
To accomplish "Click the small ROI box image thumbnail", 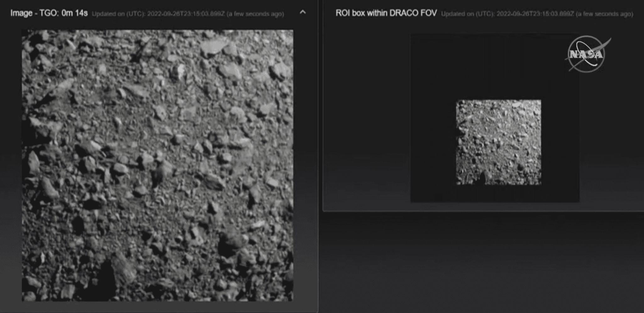I will (498, 142).
